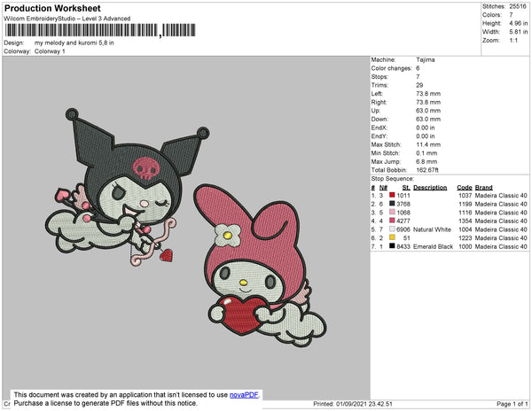Click the Stop Sequence heading

[x=392, y=179]
